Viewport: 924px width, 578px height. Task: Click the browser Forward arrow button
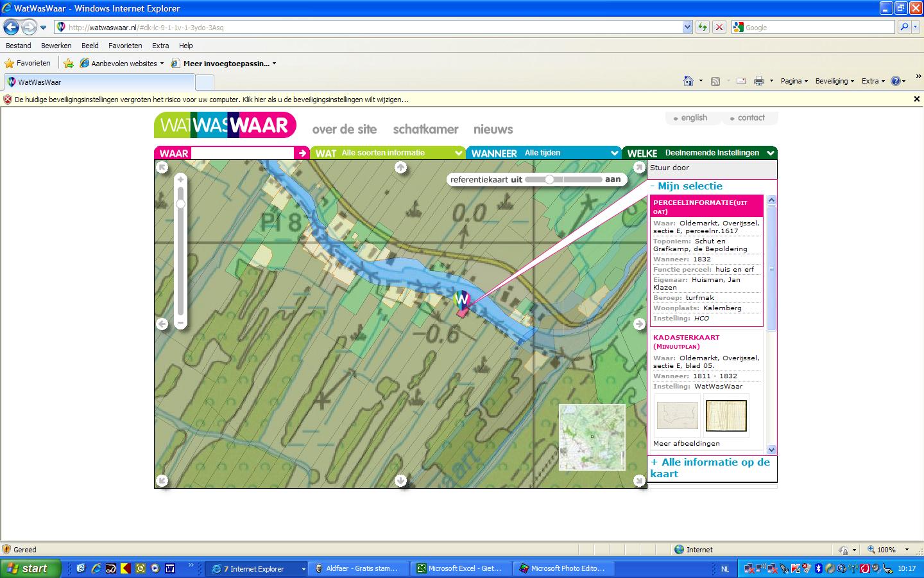click(29, 27)
